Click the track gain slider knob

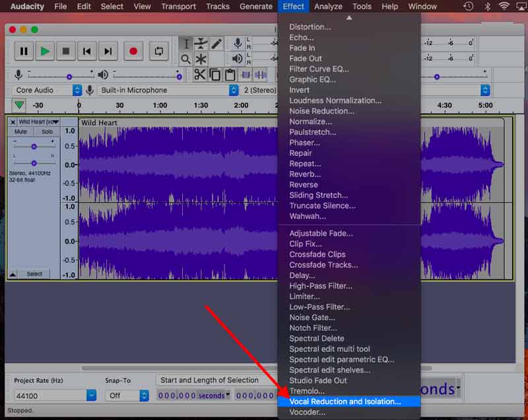pyautogui.click(x=34, y=147)
